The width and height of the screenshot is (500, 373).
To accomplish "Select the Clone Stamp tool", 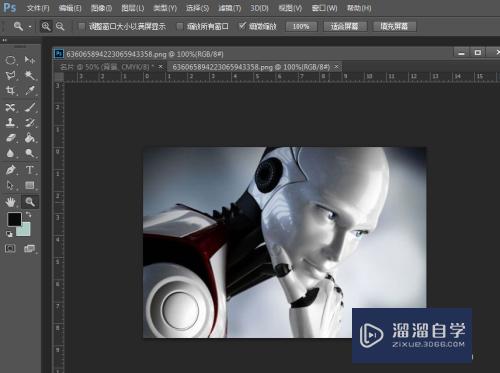I will coord(10,122).
